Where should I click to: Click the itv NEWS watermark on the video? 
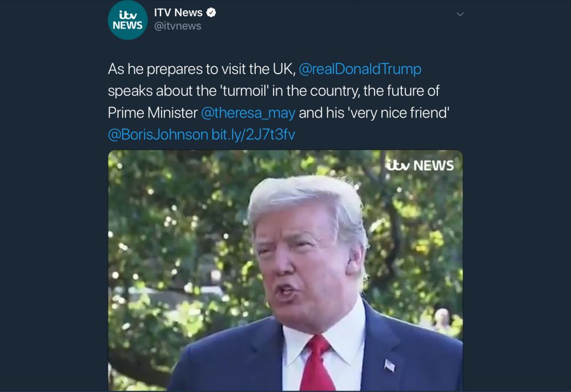pyautogui.click(x=420, y=165)
